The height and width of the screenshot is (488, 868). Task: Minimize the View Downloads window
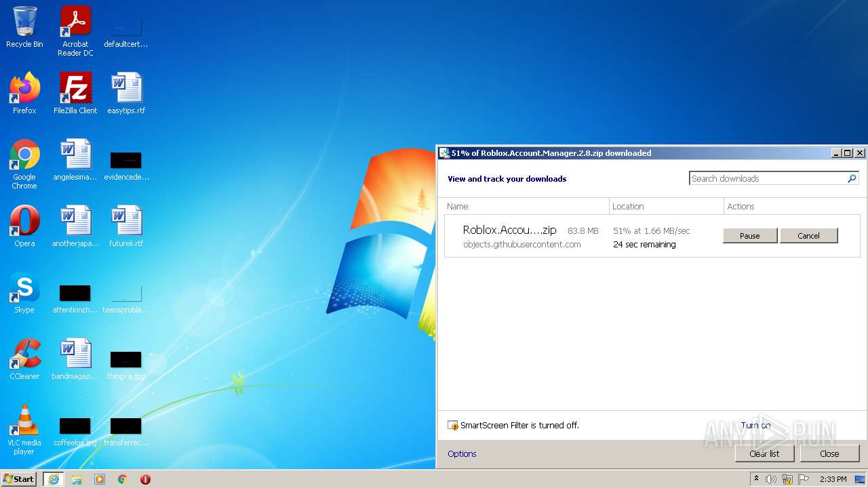tap(837, 153)
